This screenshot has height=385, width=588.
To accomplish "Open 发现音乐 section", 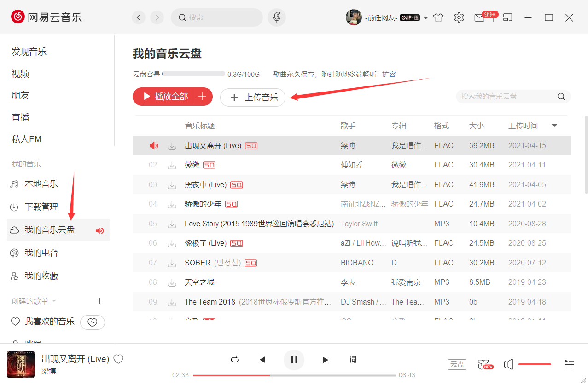I will [x=29, y=52].
